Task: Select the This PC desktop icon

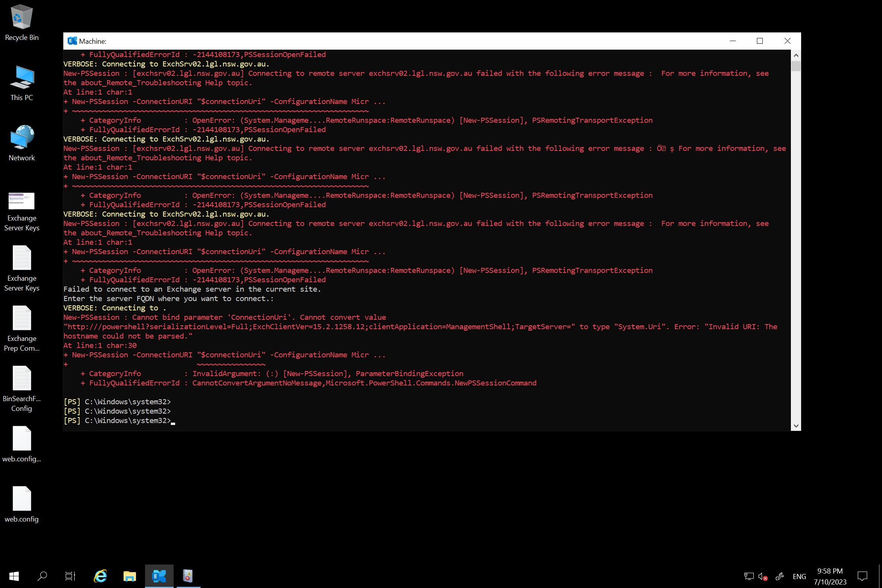Action: (x=22, y=78)
